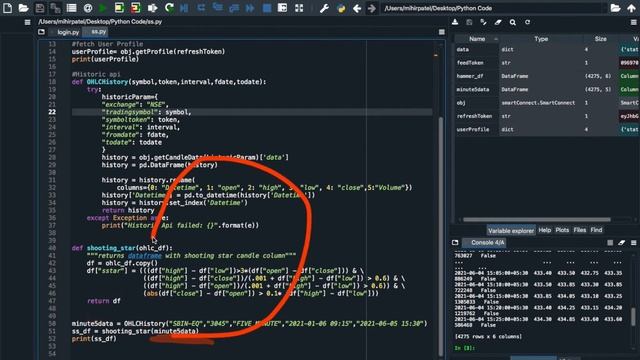Viewport: 640px width, 360px height.
Task: Click save data as icon
Action: [x=483, y=22]
